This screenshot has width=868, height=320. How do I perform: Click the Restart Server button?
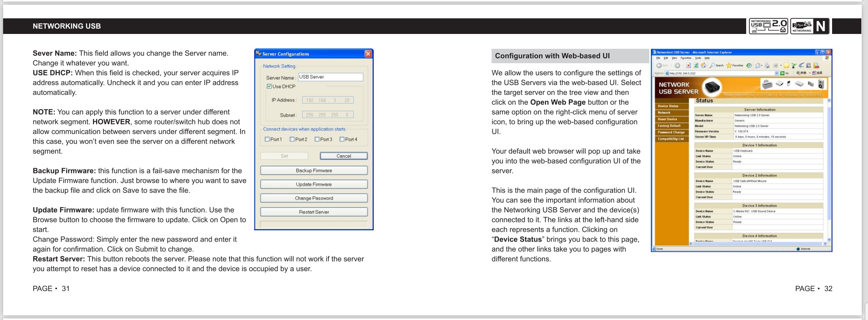pos(314,212)
